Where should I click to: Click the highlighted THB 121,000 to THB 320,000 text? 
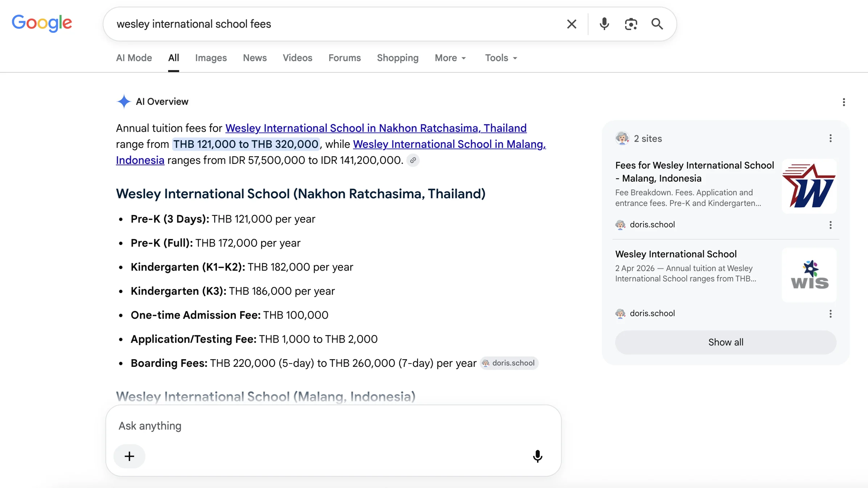246,144
